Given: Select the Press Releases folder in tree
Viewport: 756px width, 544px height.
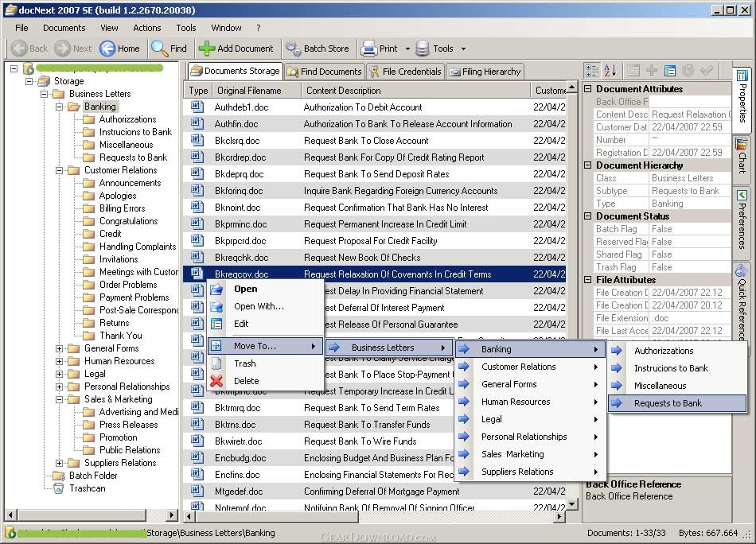Looking at the screenshot, I should [128, 425].
